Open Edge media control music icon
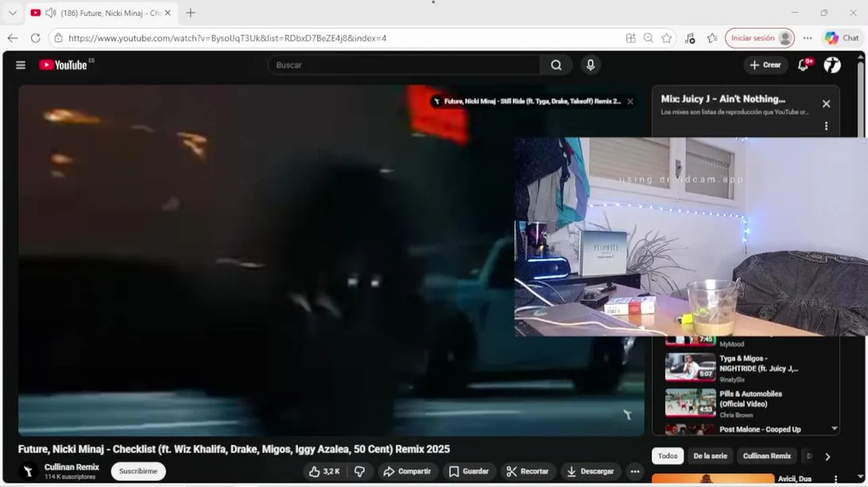The image size is (868, 487). pos(690,38)
